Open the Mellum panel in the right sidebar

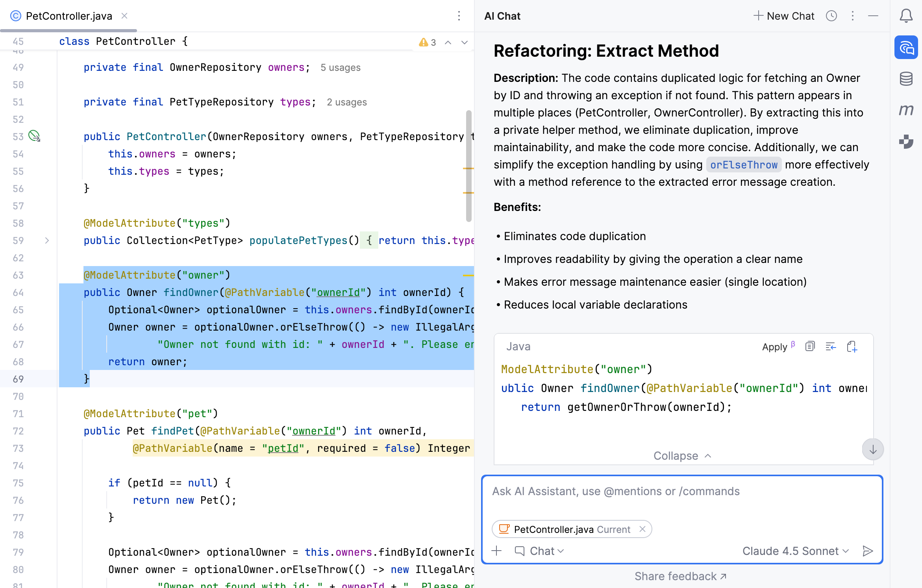906,111
